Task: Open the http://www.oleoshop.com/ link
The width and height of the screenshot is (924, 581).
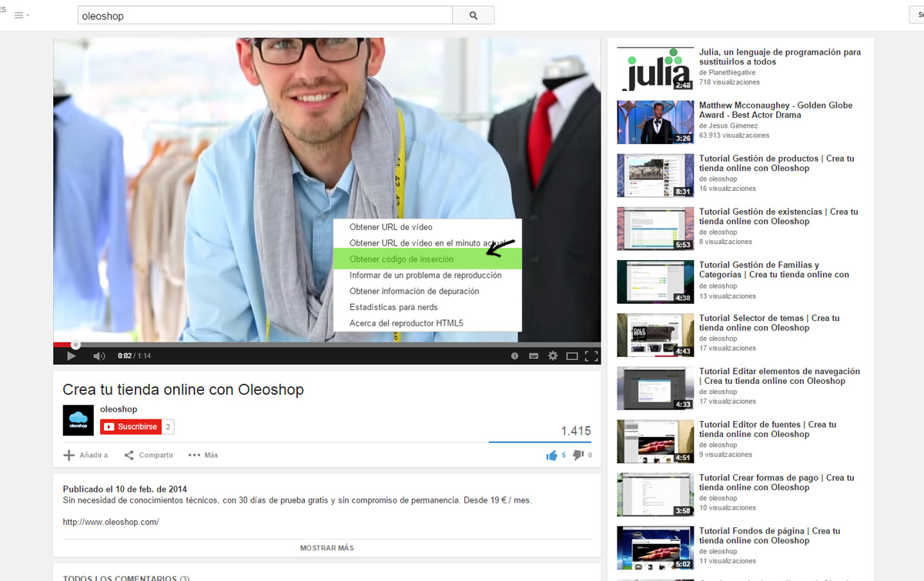Action: pyautogui.click(x=111, y=522)
